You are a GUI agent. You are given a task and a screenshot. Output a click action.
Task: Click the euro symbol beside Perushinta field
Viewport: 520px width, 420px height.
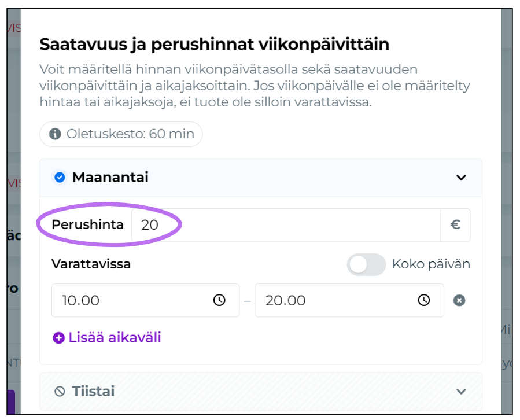455,224
